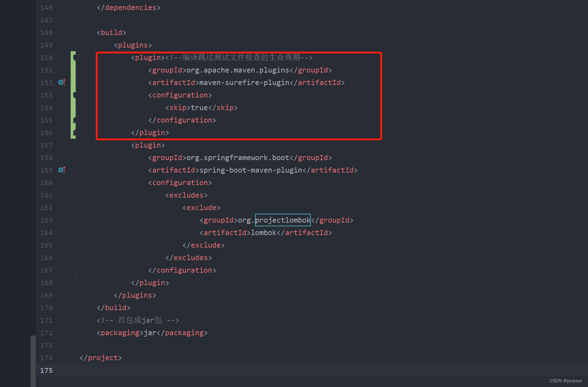Toggle fold marker at closing plugin line 168
This screenshot has height=387, width=588.
point(76,283)
